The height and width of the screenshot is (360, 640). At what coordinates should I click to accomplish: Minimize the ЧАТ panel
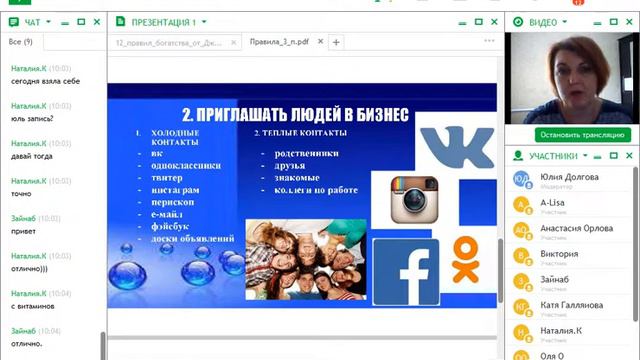[65, 23]
